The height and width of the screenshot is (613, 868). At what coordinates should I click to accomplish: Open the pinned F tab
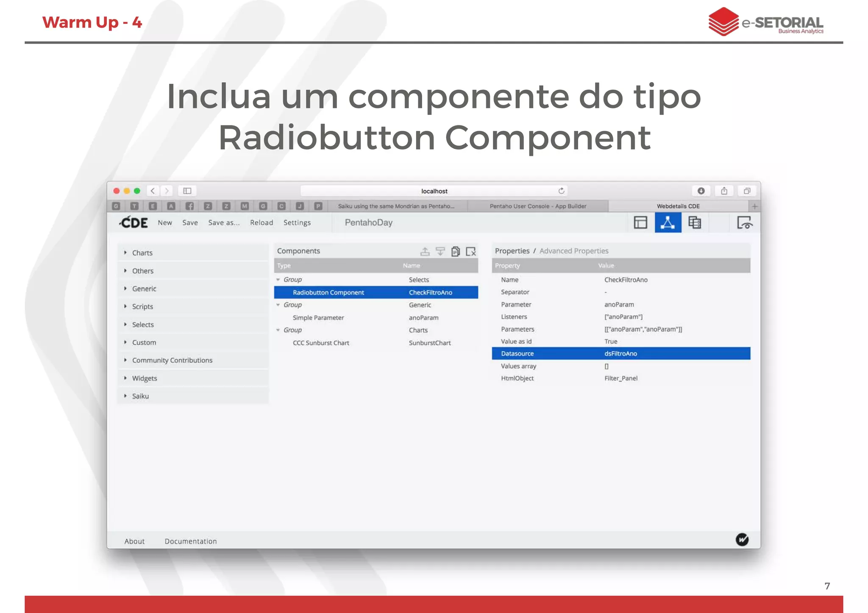pos(189,206)
